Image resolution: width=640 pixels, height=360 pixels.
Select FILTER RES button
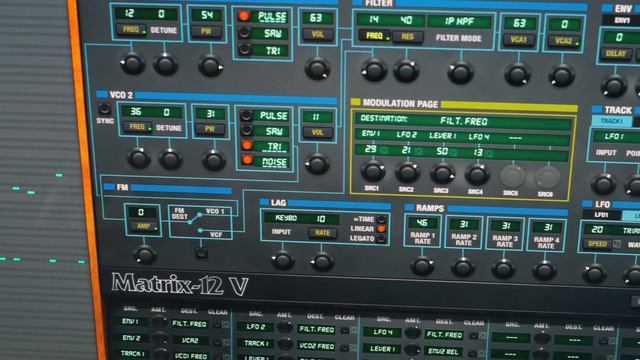[x=407, y=37]
